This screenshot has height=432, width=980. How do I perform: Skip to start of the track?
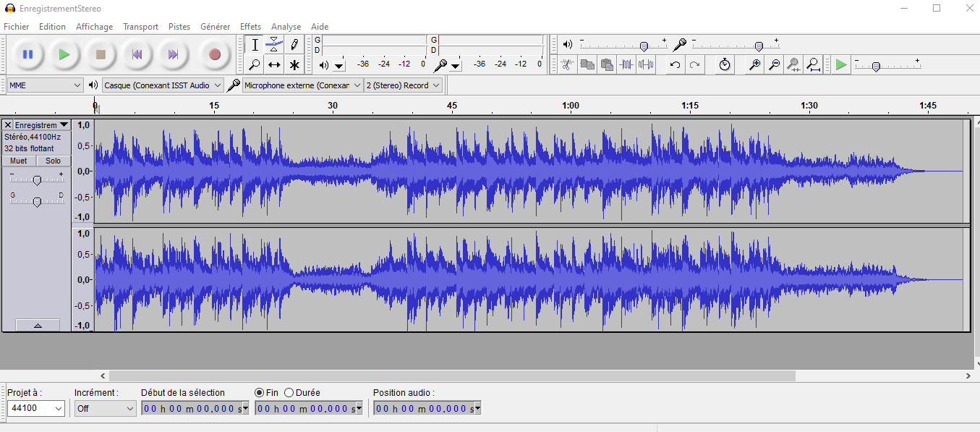point(137,54)
